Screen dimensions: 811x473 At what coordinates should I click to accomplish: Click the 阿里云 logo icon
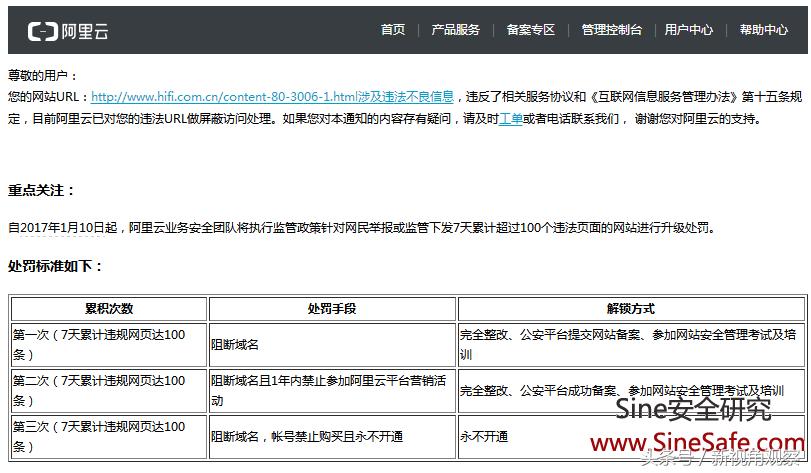[x=42, y=31]
